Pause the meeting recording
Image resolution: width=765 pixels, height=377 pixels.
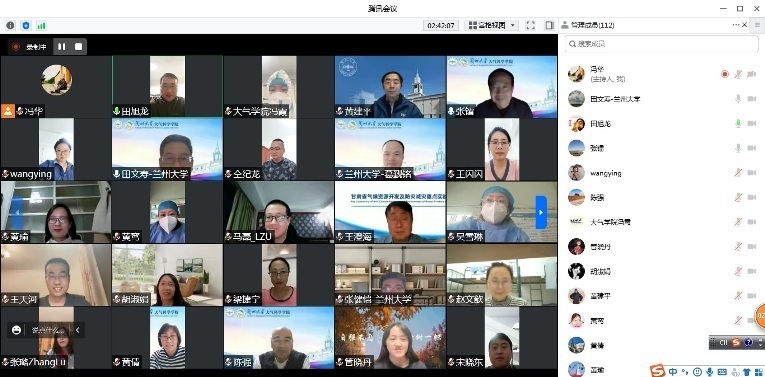pos(61,46)
